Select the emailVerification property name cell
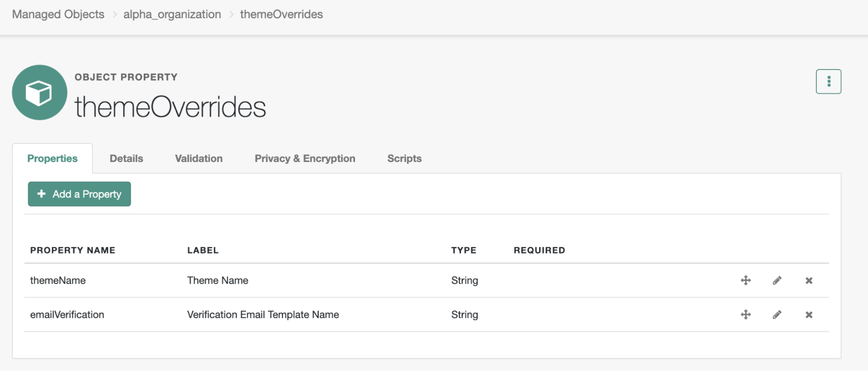 coord(67,315)
